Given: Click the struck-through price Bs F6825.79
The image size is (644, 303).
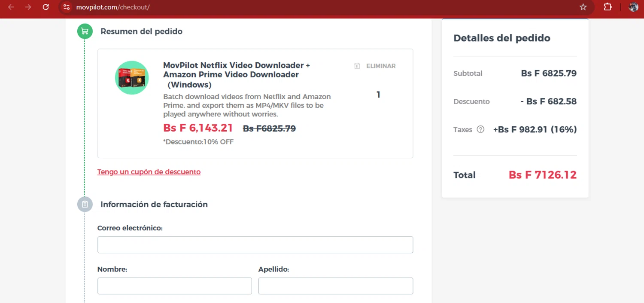Looking at the screenshot, I should point(269,129).
